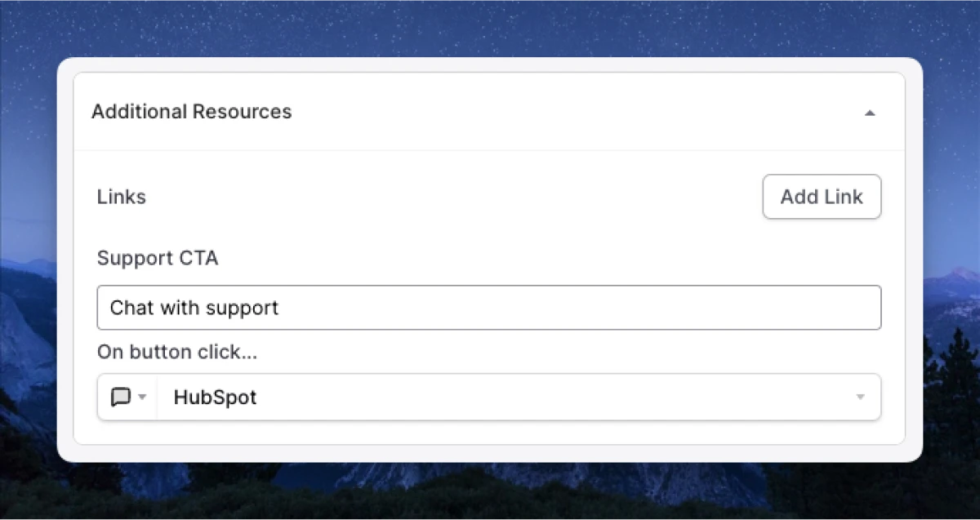Open the small caret beside chat bubble icon
Image resolution: width=980 pixels, height=520 pixels.
pos(142,398)
